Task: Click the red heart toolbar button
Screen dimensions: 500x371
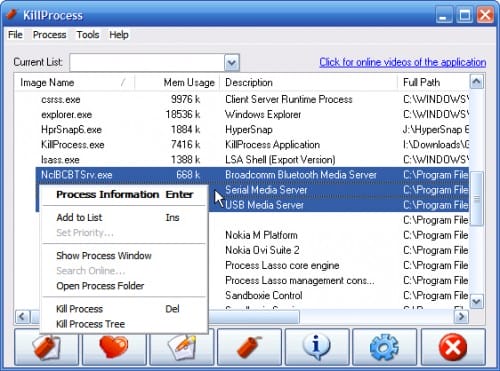Action: click(114, 347)
